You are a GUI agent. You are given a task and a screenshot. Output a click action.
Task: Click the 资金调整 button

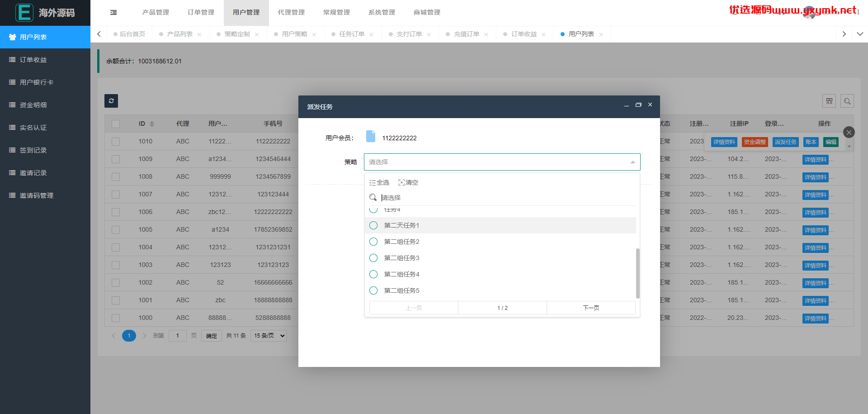coord(755,142)
